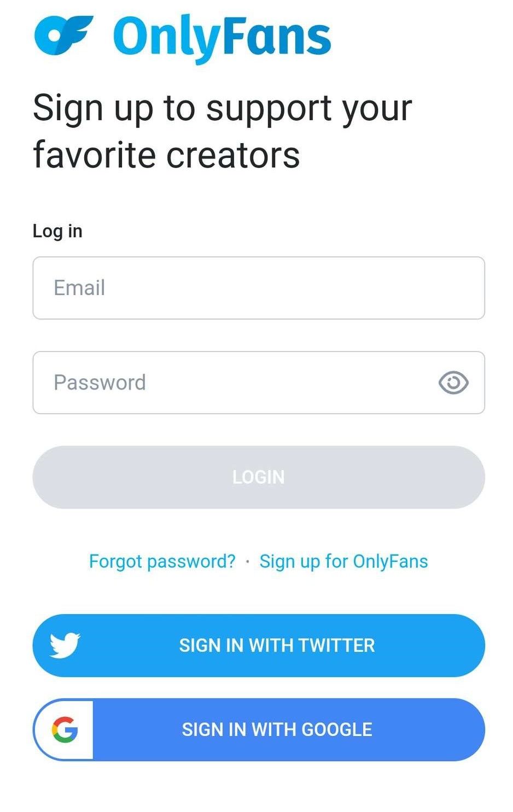The width and height of the screenshot is (513, 812).
Task: Choose Sign in with Twitter
Action: coord(259,645)
